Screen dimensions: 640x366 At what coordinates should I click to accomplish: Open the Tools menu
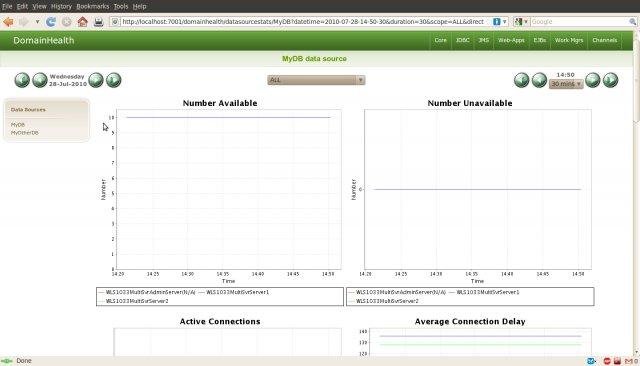121,7
